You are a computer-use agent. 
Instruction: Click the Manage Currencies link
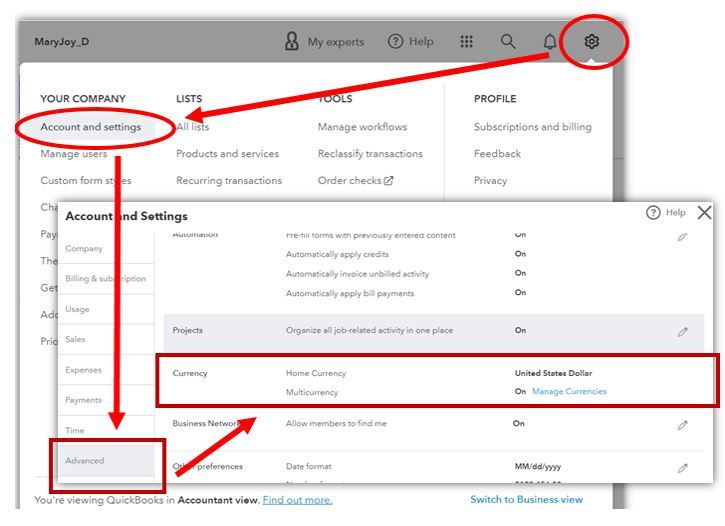[x=569, y=391]
